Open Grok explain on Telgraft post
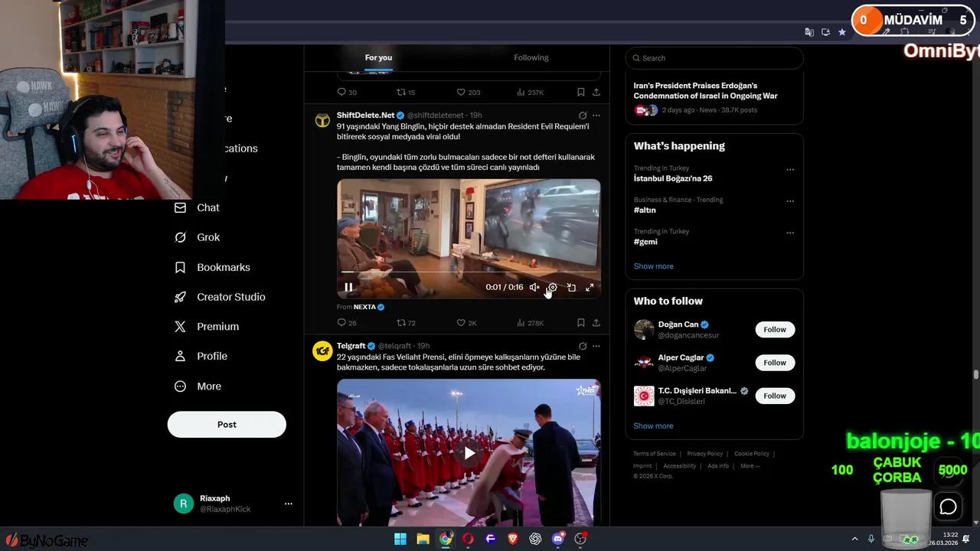Viewport: 980px width, 551px height. [583, 346]
